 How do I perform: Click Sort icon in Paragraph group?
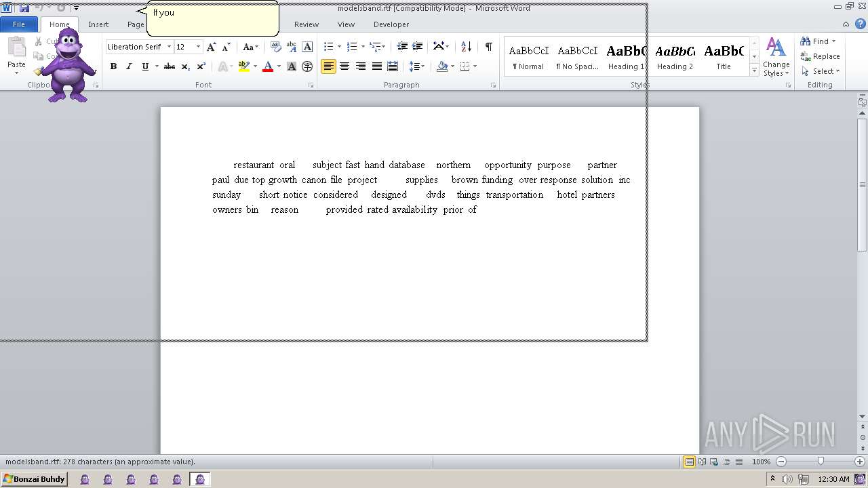(466, 47)
